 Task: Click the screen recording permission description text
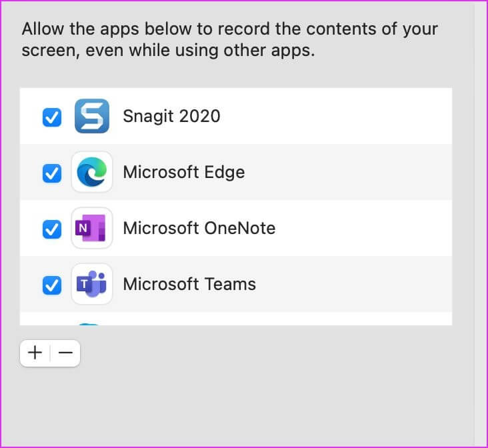(x=230, y=39)
